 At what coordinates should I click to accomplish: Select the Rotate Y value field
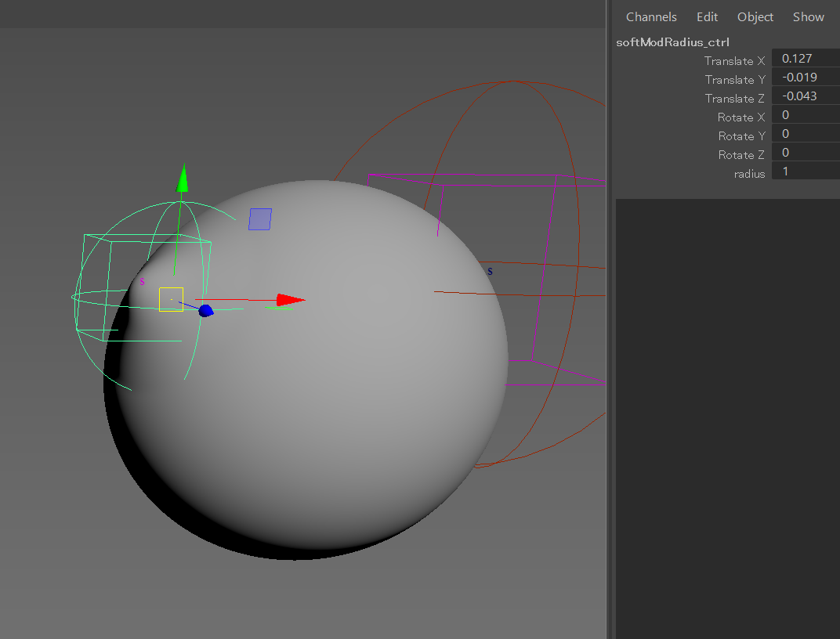(x=806, y=134)
